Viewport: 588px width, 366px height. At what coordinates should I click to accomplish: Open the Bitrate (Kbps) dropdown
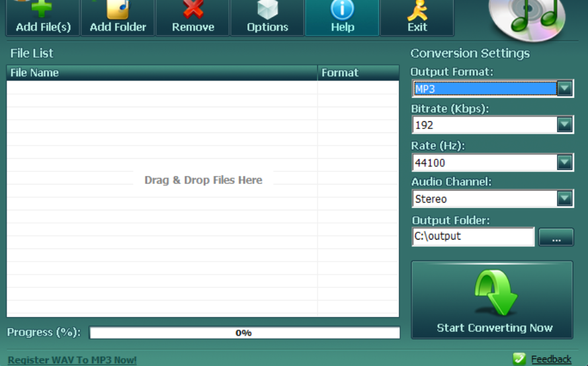pyautogui.click(x=564, y=124)
